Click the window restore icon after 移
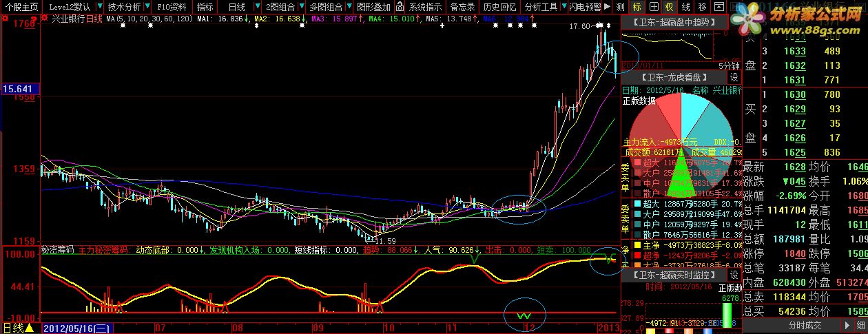Screen dimensions: 868x334 pos(718,7)
